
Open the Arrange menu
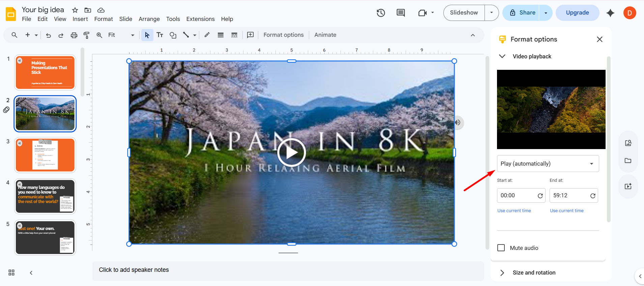(149, 19)
